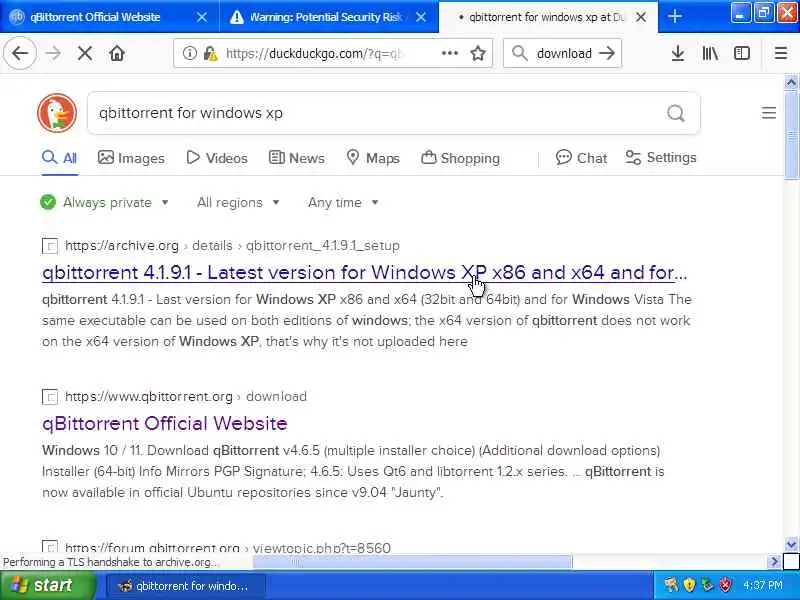Click the Firefox taskbar button

pyautogui.click(x=186, y=586)
